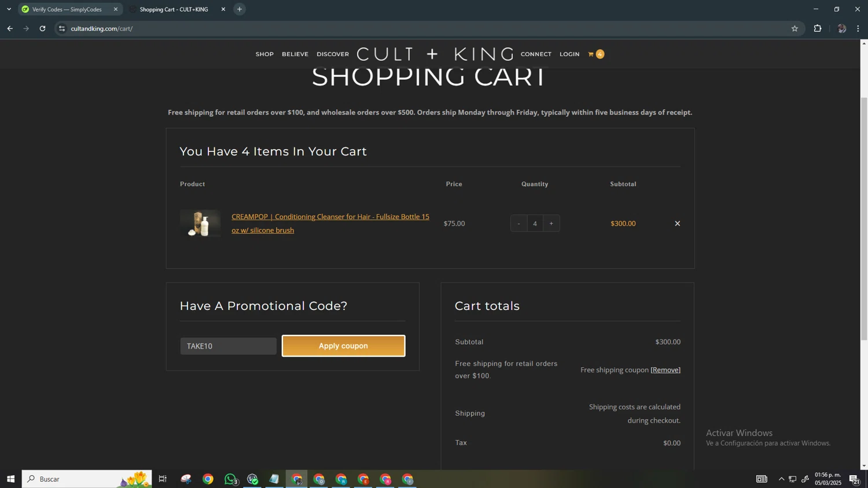Screen dimensions: 868x488
Task: Open the Chrome taskbar icon with teal R badge
Action: coord(341,479)
